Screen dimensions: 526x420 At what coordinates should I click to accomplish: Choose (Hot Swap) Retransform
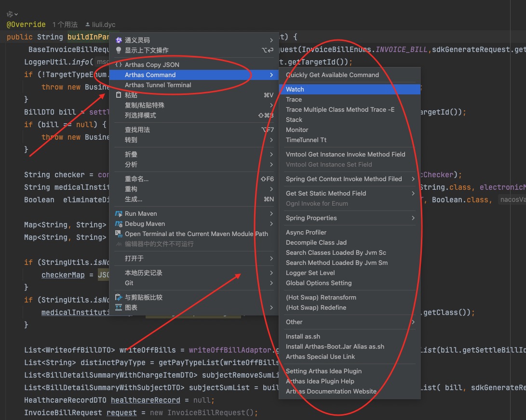click(x=350, y=297)
